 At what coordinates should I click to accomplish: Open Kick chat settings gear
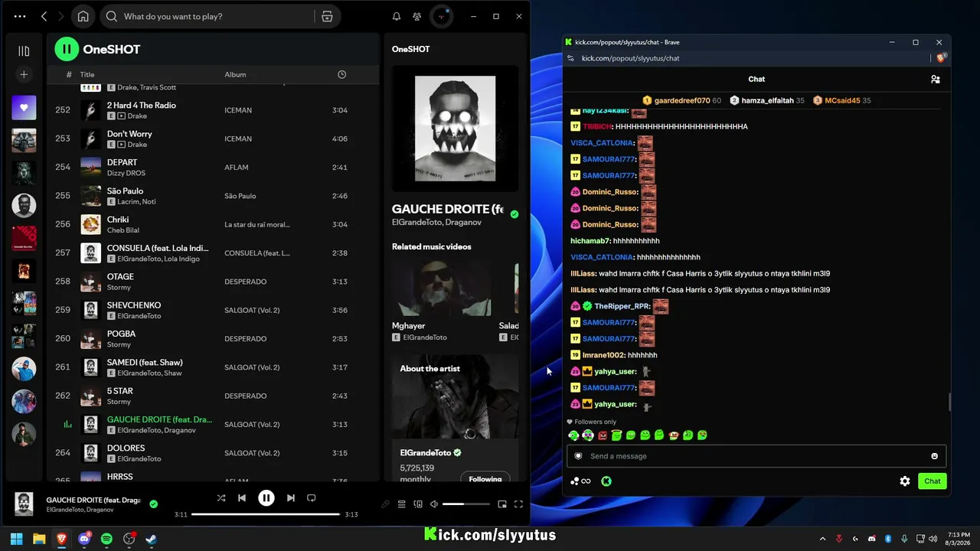(x=905, y=481)
